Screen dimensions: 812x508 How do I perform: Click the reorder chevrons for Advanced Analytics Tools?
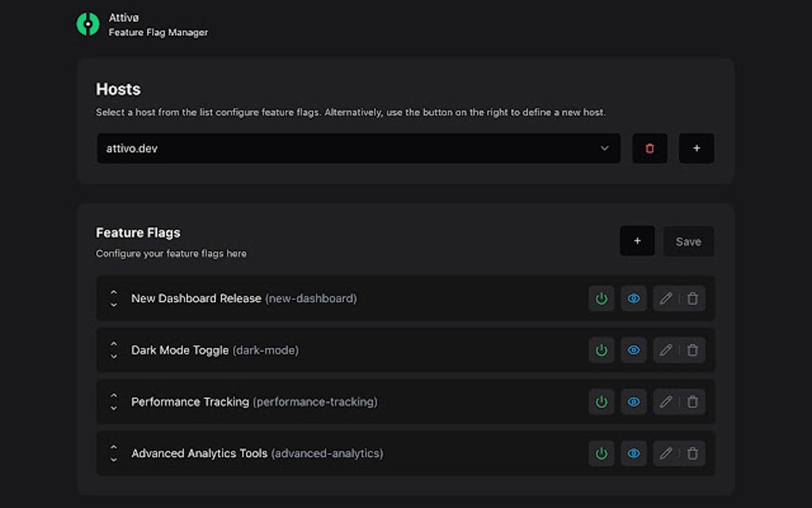113,453
